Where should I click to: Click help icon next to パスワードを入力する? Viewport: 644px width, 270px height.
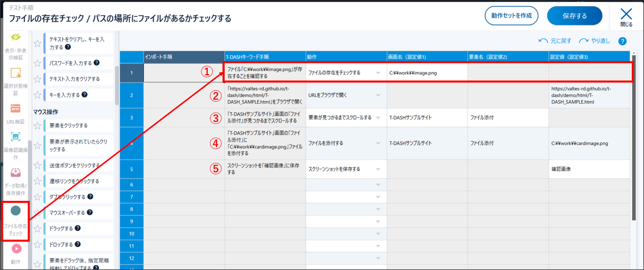[97, 63]
